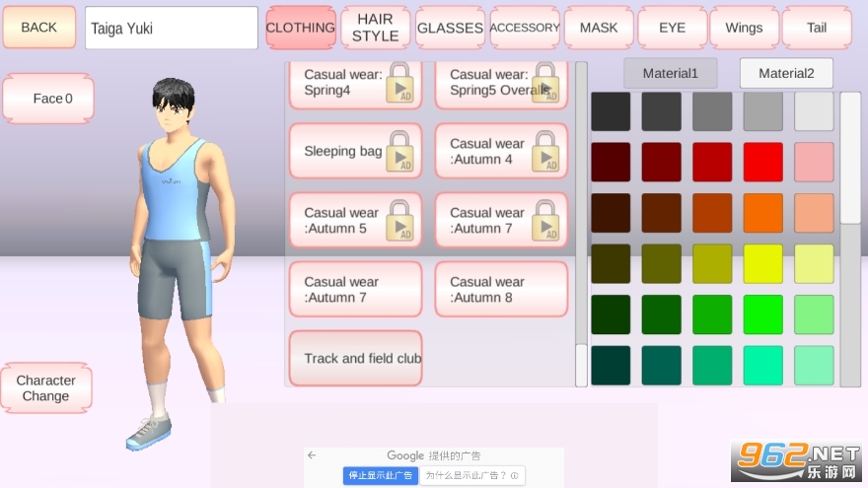Pick the medium olive swatch
The height and width of the screenshot is (488, 868).
pyautogui.click(x=662, y=264)
